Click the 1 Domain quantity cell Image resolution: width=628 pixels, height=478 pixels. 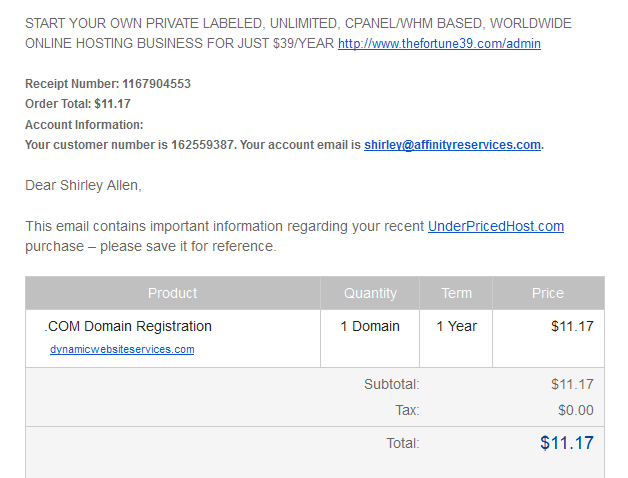[370, 326]
